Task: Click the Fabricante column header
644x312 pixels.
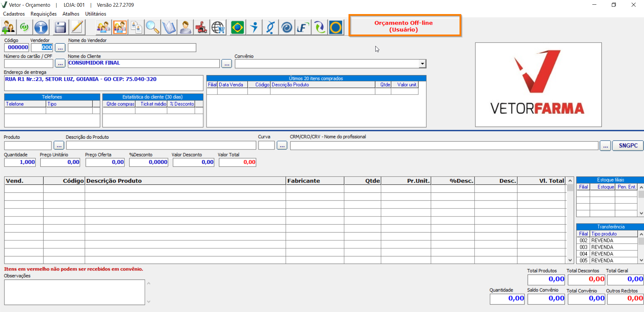Action: click(315, 181)
